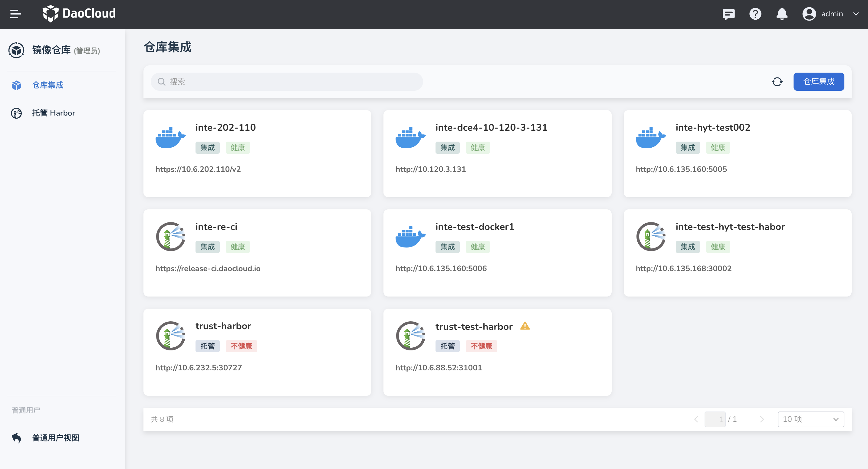Image resolution: width=868 pixels, height=469 pixels.
Task: Focus the 搜索 search field
Action: [286, 82]
